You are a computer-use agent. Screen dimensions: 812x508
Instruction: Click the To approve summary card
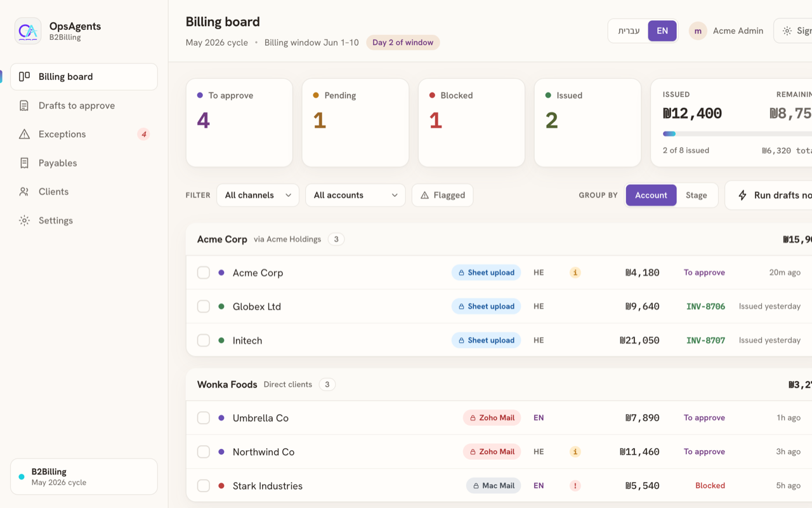pyautogui.click(x=239, y=123)
